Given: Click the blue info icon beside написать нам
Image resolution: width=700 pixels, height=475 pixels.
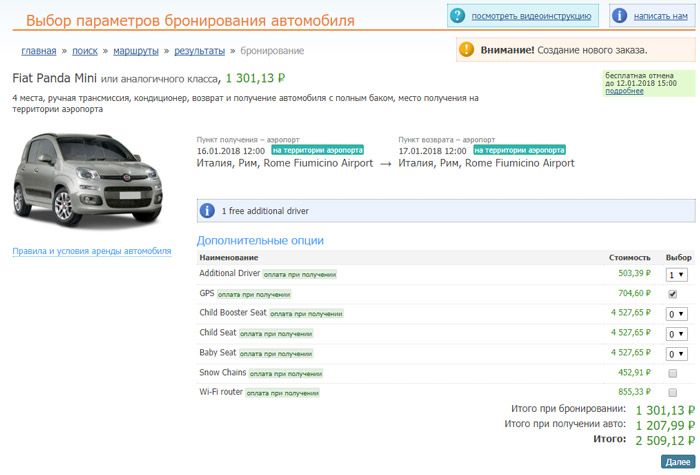Looking at the screenshot, I should (619, 16).
